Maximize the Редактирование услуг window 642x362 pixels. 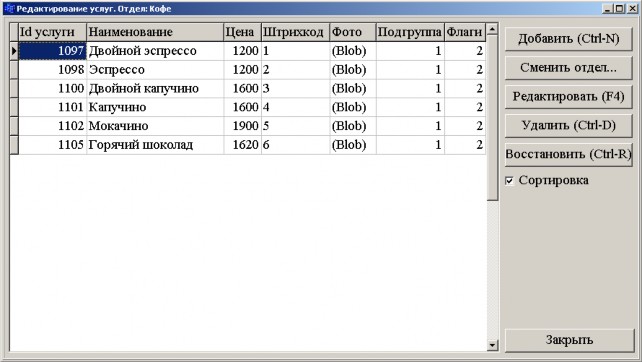point(619,8)
